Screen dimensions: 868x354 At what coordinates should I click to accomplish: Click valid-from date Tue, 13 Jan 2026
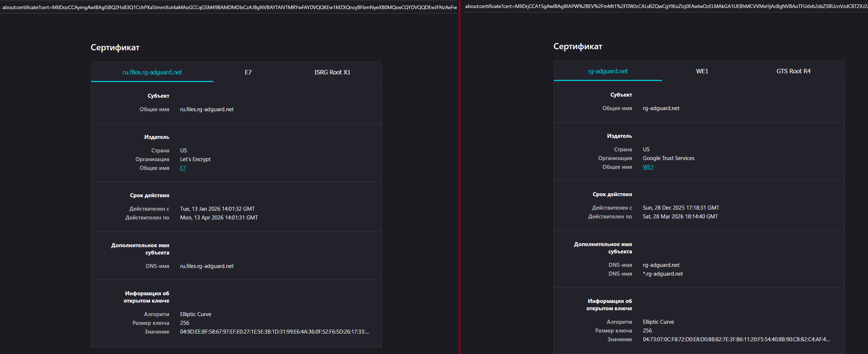click(218, 209)
